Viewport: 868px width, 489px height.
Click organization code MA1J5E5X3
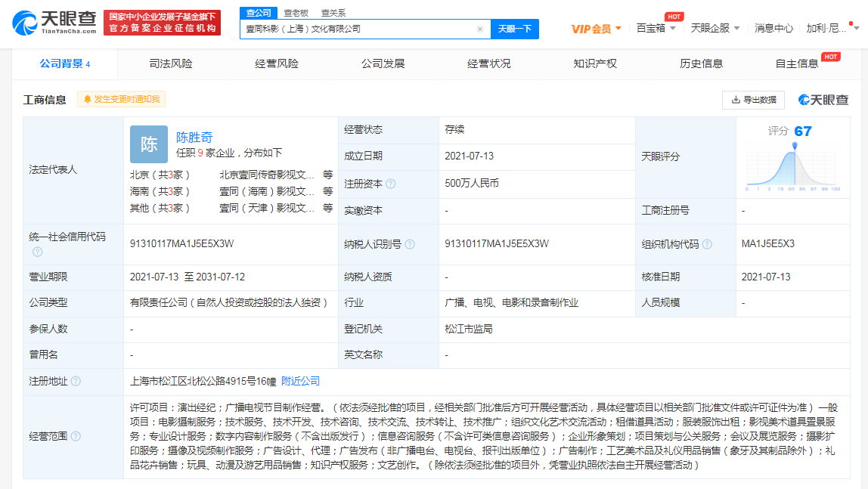click(767, 244)
